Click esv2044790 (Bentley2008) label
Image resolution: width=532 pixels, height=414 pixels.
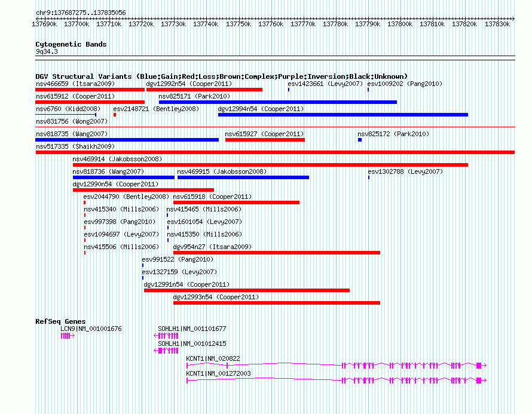tap(126, 197)
